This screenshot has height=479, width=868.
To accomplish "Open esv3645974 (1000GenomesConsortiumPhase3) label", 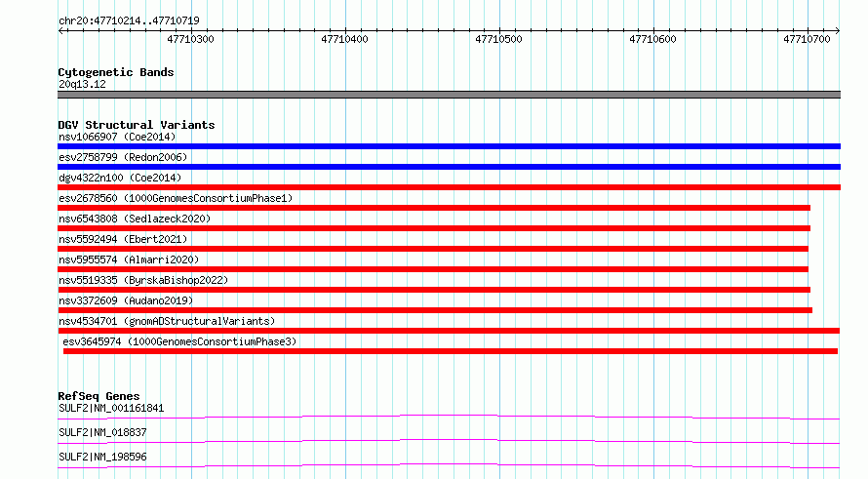I will (x=179, y=341).
